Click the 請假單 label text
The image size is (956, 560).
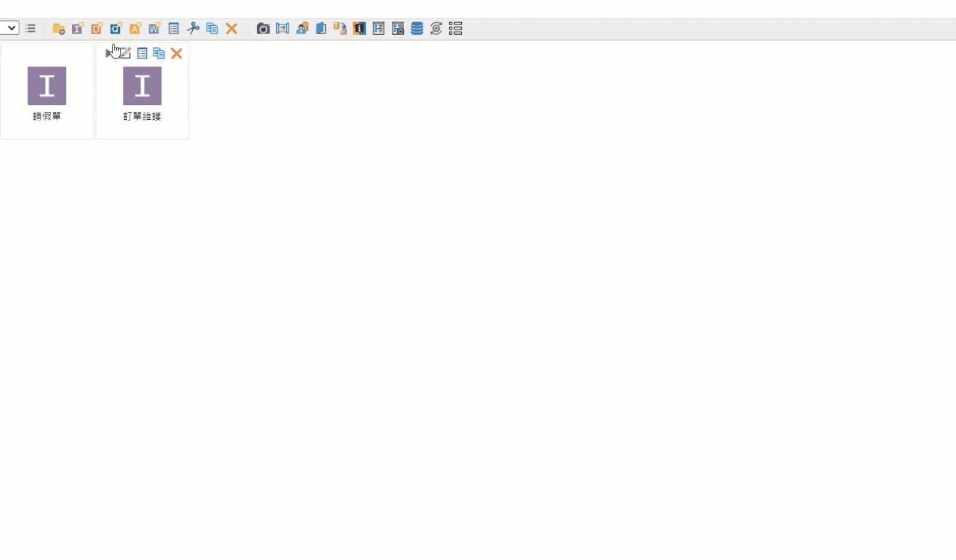tap(47, 116)
